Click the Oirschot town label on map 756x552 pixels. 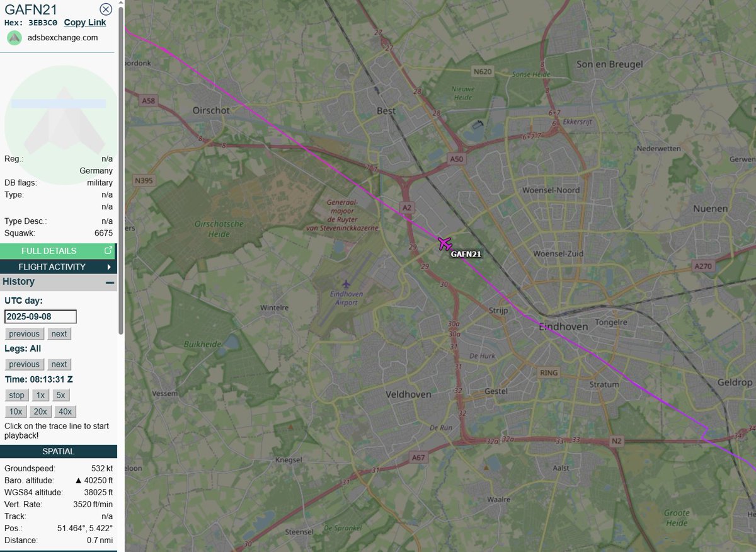[x=211, y=110]
